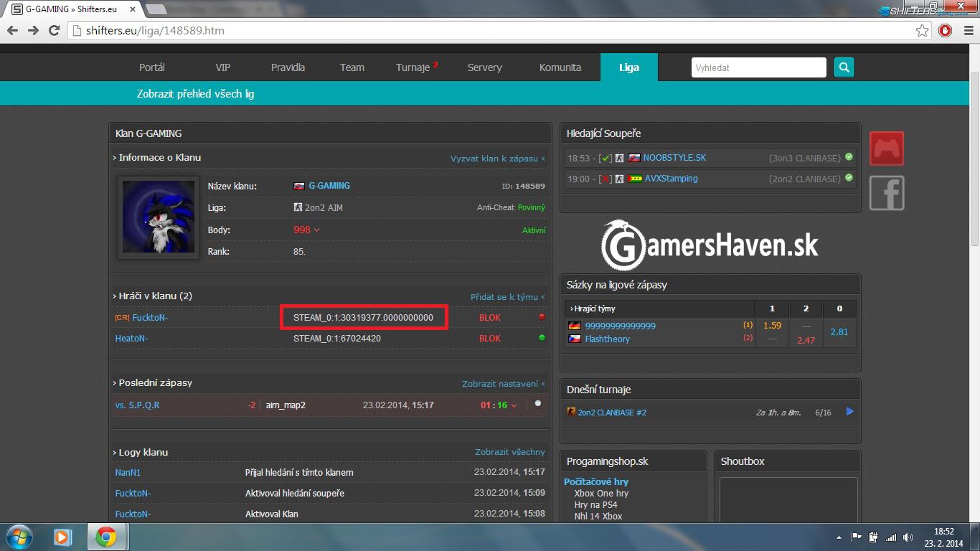Image resolution: width=980 pixels, height=551 pixels.
Task: Open the Servery menu item
Action: (x=485, y=67)
